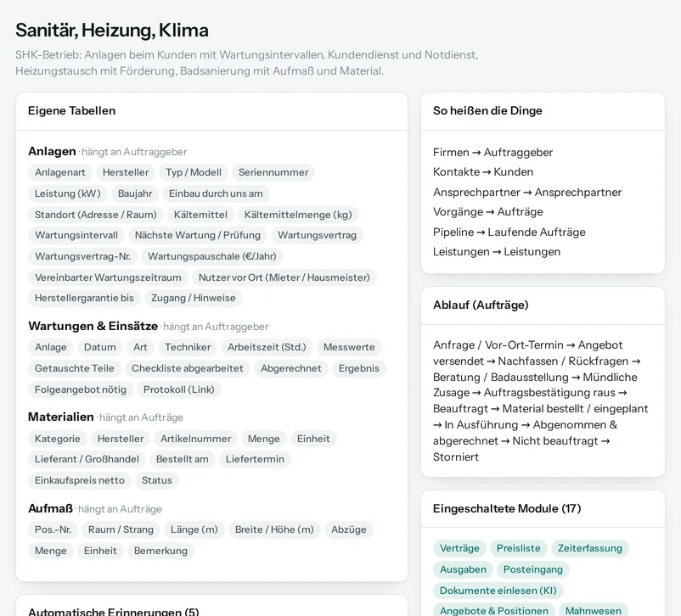
Task: Click the Einbau durch uns am chip
Action: tap(216, 193)
